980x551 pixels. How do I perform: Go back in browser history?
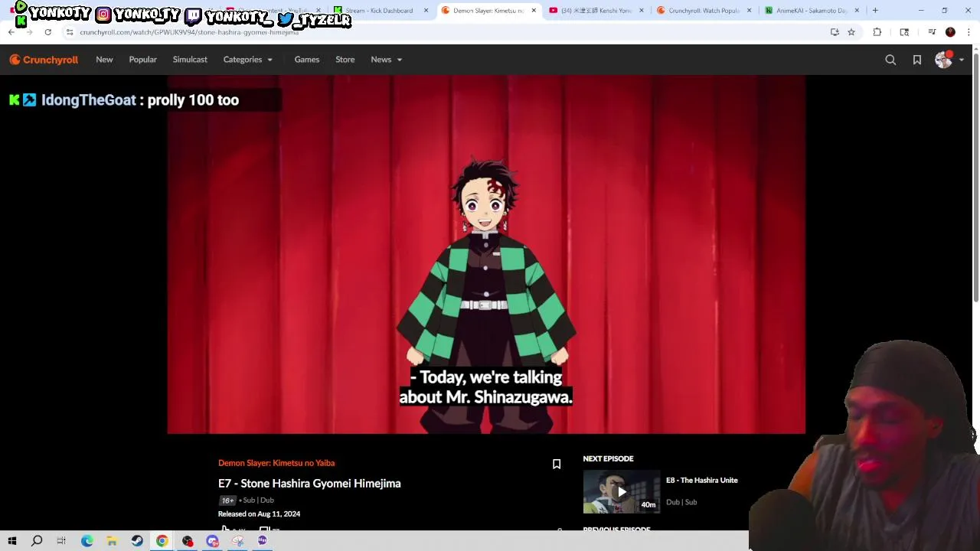coord(11,32)
